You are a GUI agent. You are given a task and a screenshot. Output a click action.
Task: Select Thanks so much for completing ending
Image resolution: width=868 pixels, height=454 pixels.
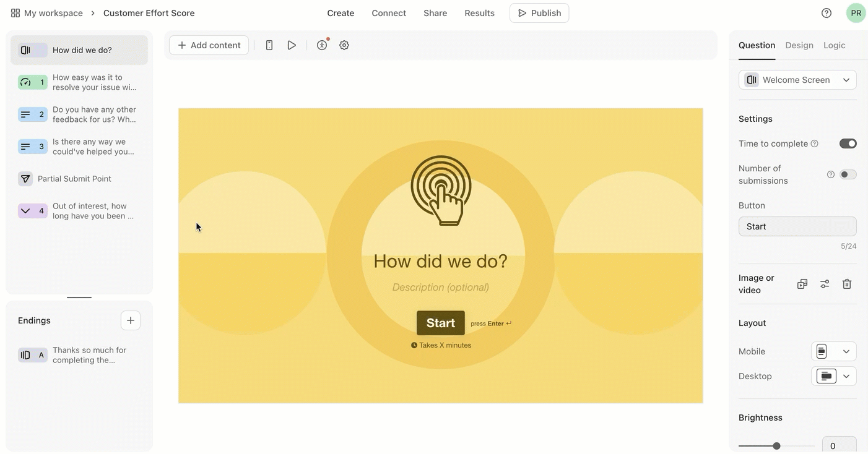click(79, 355)
